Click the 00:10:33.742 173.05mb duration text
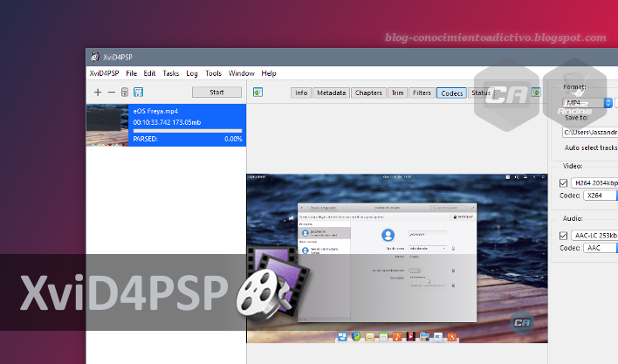Image resolution: width=618 pixels, height=364 pixels. tap(167, 122)
